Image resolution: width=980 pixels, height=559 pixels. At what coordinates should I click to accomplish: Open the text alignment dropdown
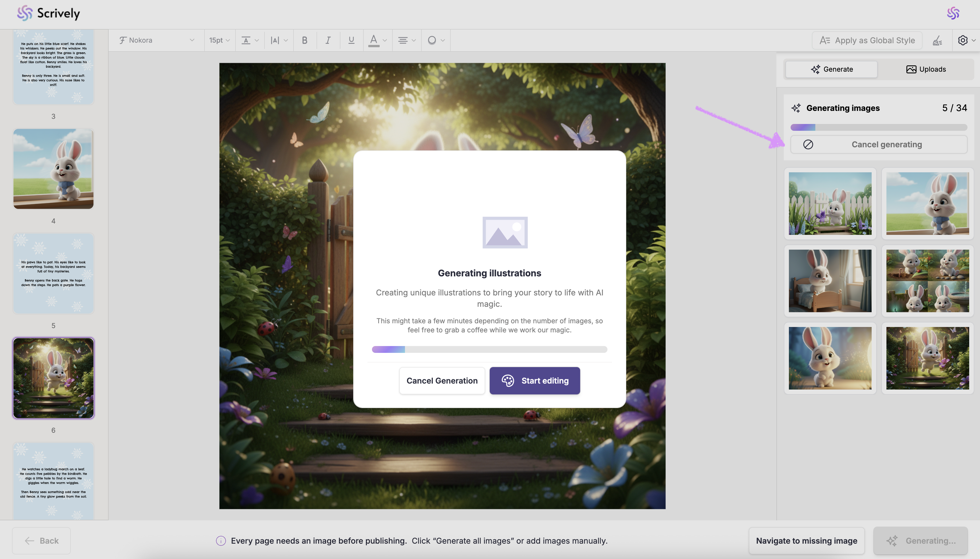pos(407,40)
